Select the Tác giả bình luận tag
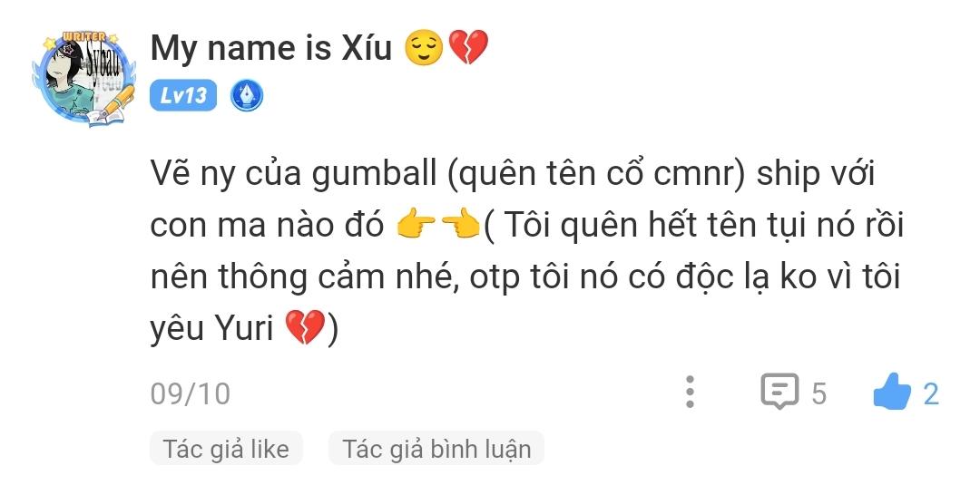This screenshot has width=980, height=485. point(436,449)
